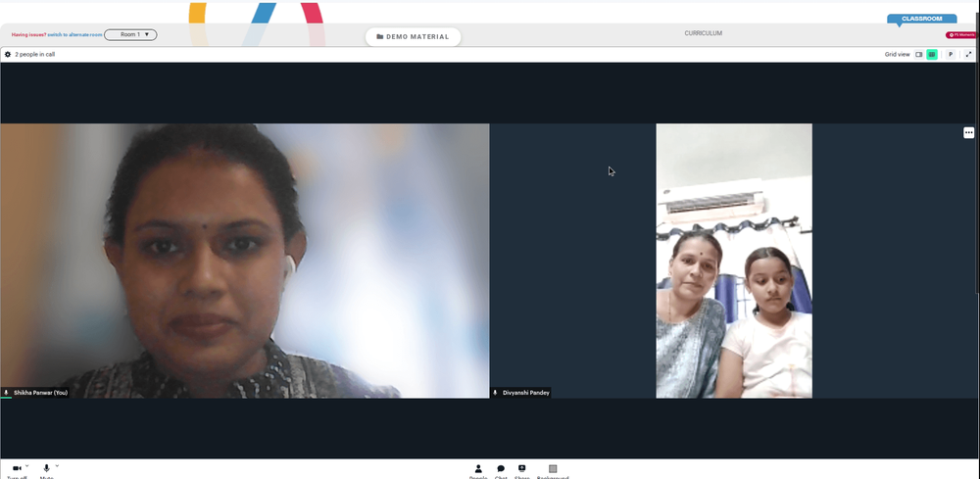Click the P button in view toolbar
980x479 pixels.
(x=950, y=54)
